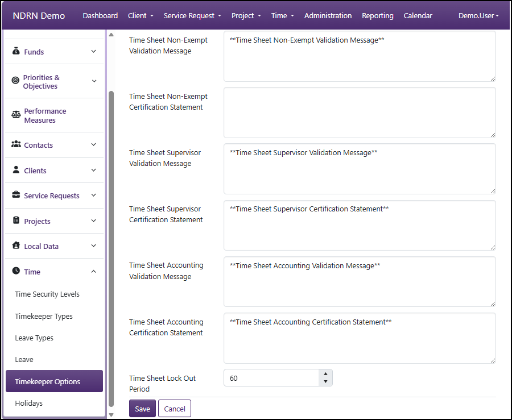Click the NDRN Demo brand link
512x420 pixels.
tap(39, 16)
